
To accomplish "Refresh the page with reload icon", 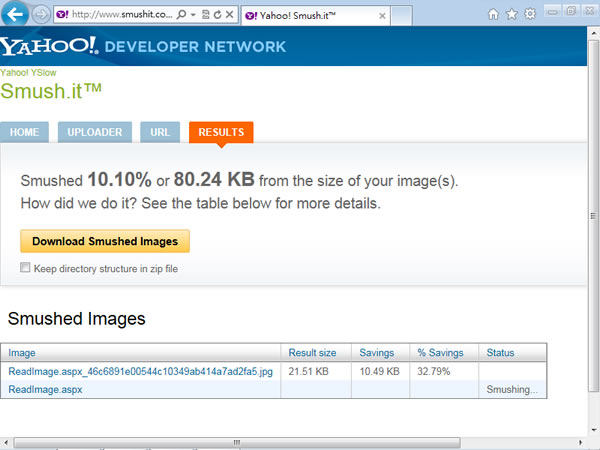I will (218, 15).
